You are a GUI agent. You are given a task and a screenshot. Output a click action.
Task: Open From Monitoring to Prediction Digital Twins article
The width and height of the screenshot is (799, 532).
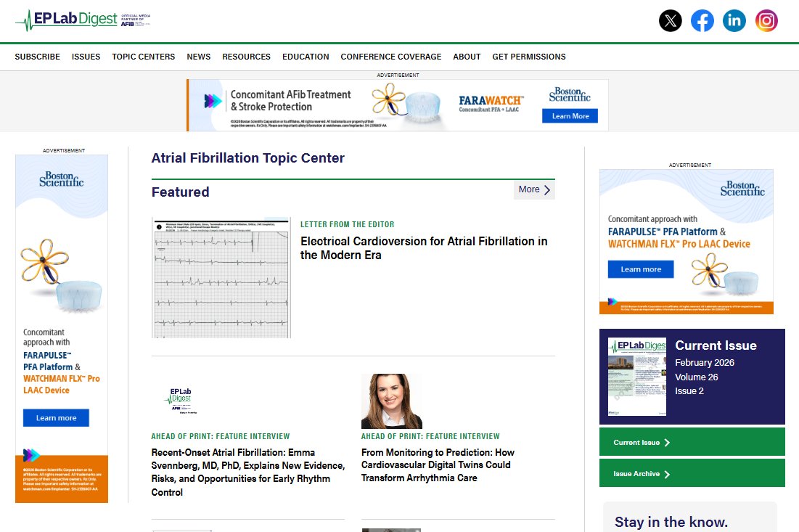tap(438, 465)
